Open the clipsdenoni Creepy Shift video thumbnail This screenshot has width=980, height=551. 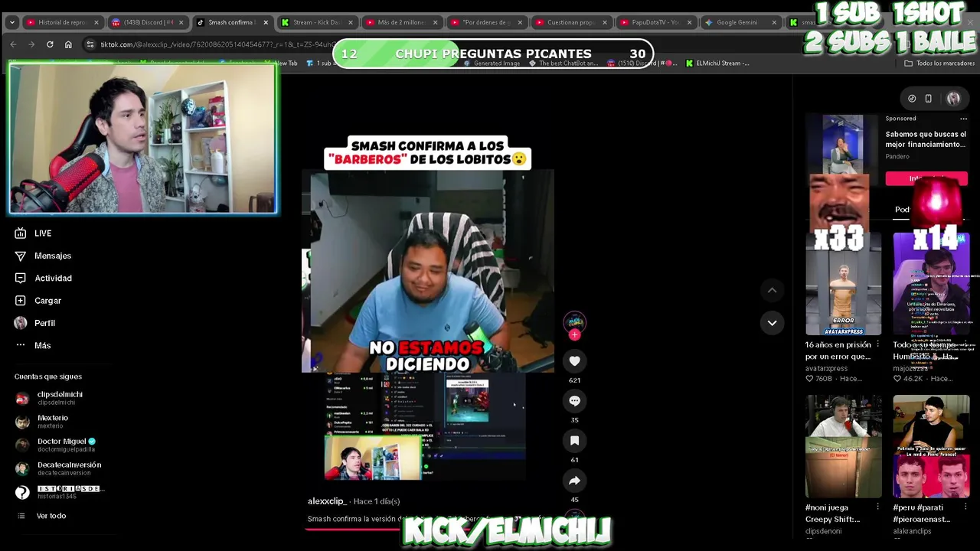pyautogui.click(x=843, y=447)
